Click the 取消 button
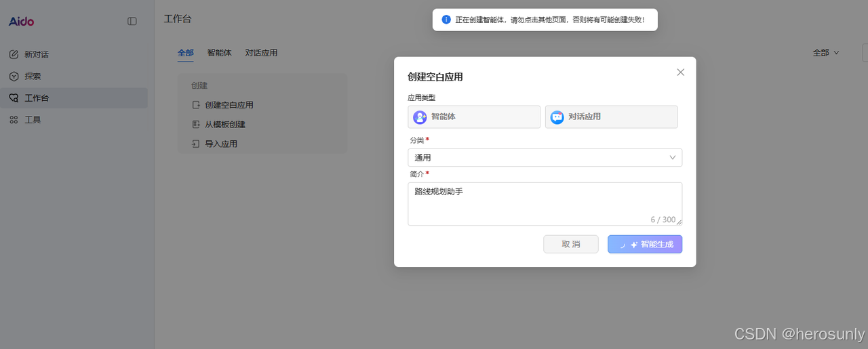Viewport: 868px width, 349px height. [x=571, y=244]
